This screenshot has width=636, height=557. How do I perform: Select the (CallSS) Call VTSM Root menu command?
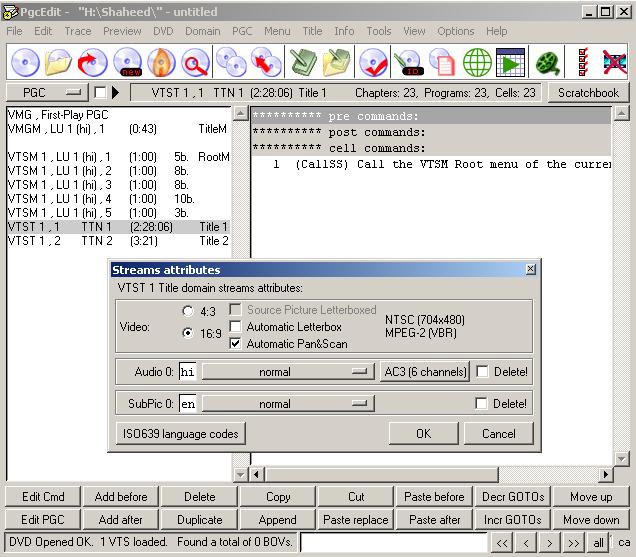[x=431, y=164]
